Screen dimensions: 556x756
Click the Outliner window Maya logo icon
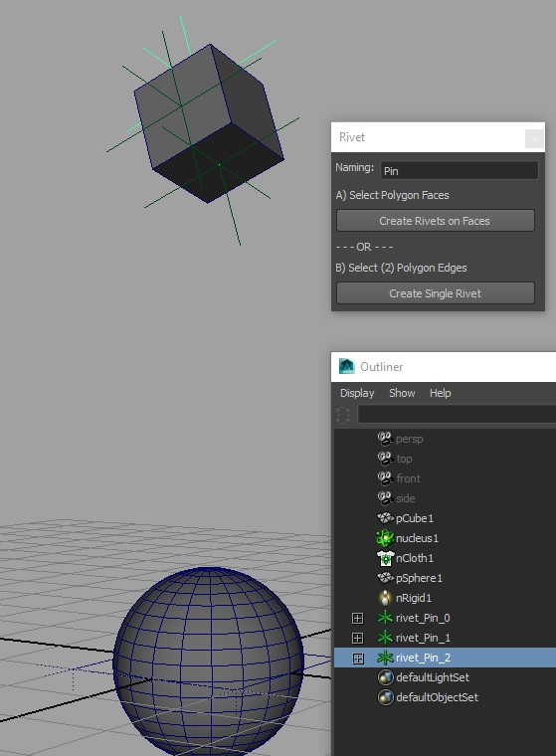tap(347, 367)
